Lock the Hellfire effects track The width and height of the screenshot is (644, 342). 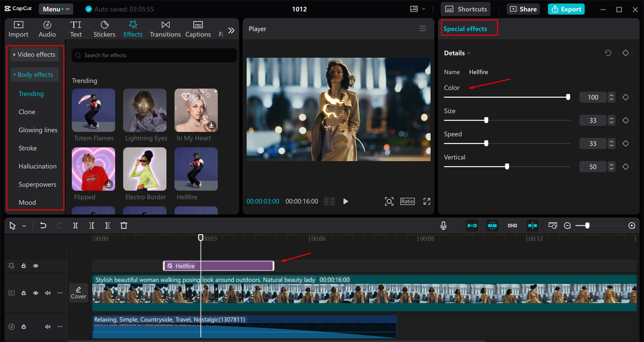tap(24, 266)
